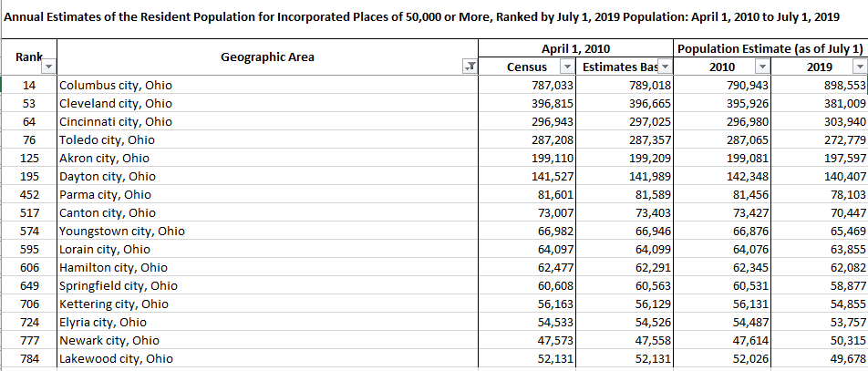The image size is (868, 371).
Task: Select the cell Kettering city, Ohio
Action: (x=267, y=304)
